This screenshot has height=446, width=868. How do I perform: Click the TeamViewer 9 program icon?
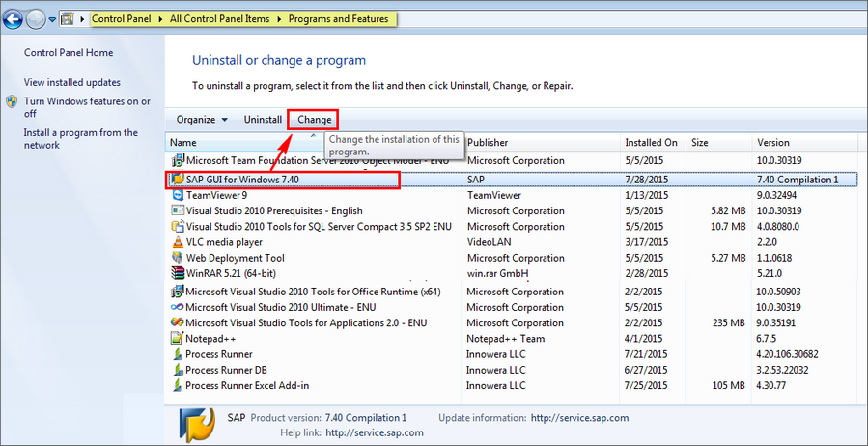pyautogui.click(x=177, y=195)
